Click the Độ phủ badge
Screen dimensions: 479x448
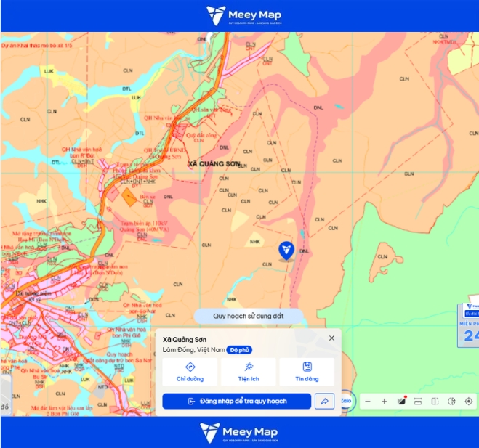coord(239,350)
